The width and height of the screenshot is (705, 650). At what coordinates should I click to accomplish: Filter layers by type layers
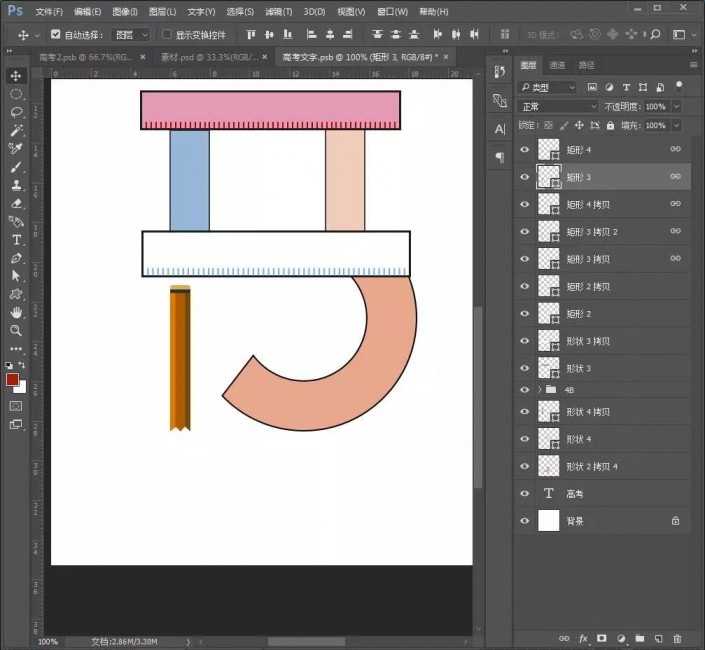click(x=626, y=87)
